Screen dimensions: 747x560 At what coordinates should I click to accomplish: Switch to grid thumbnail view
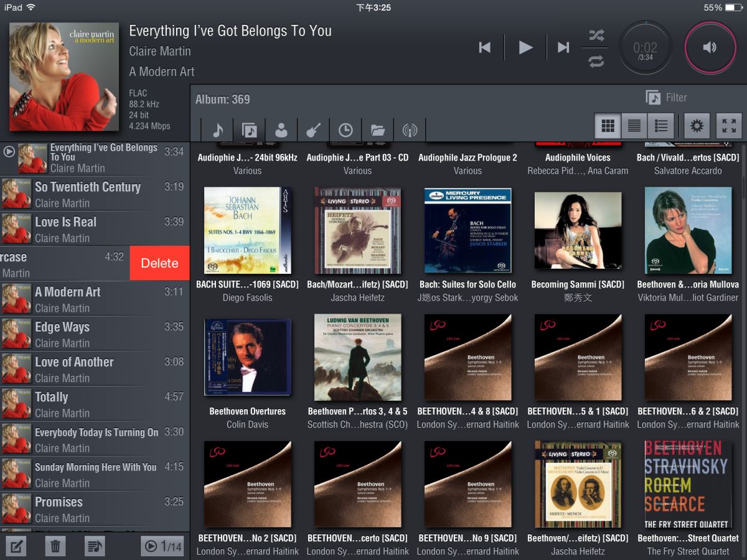608,126
